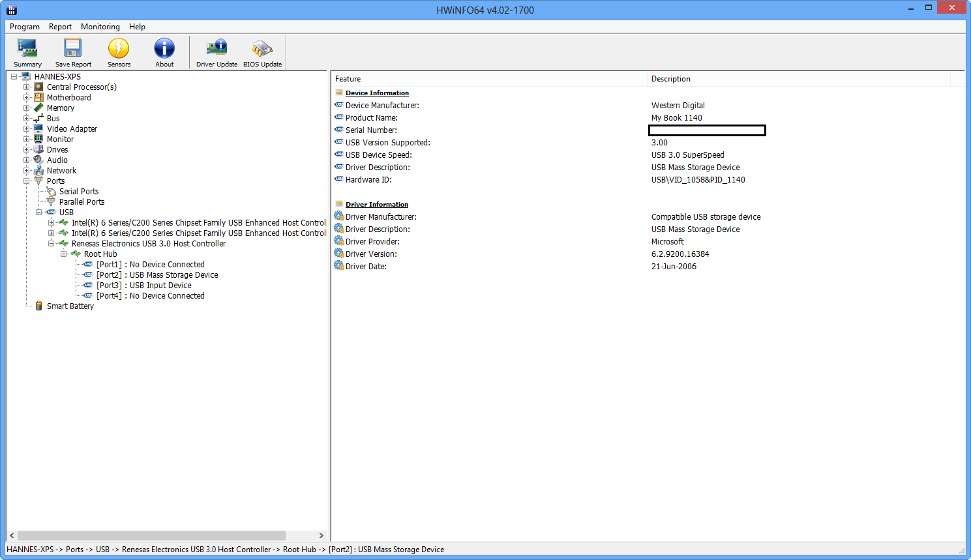971x560 pixels.
Task: Click the scroll left arrow in tree pane
Action: coord(12,535)
